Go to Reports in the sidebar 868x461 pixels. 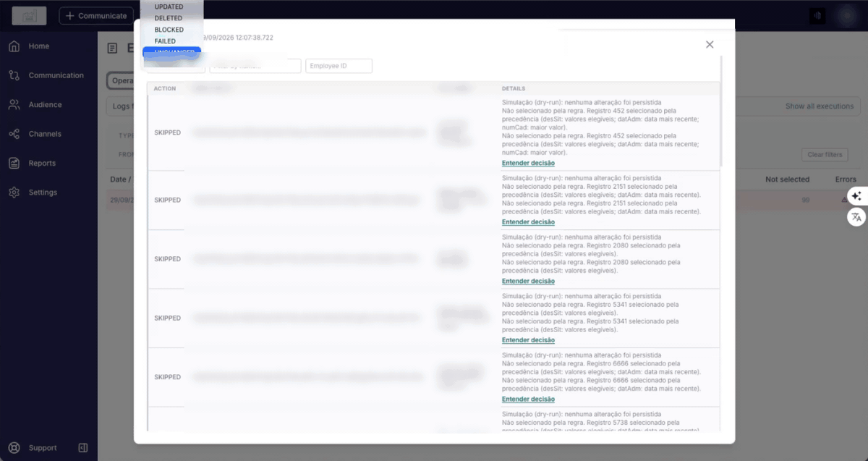(x=43, y=164)
